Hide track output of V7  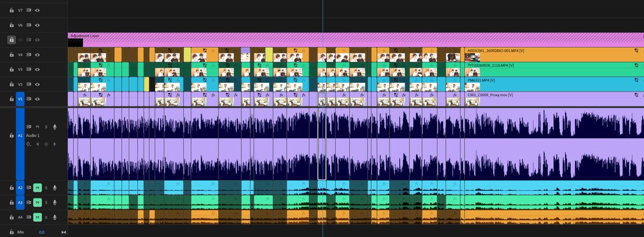click(x=38, y=10)
